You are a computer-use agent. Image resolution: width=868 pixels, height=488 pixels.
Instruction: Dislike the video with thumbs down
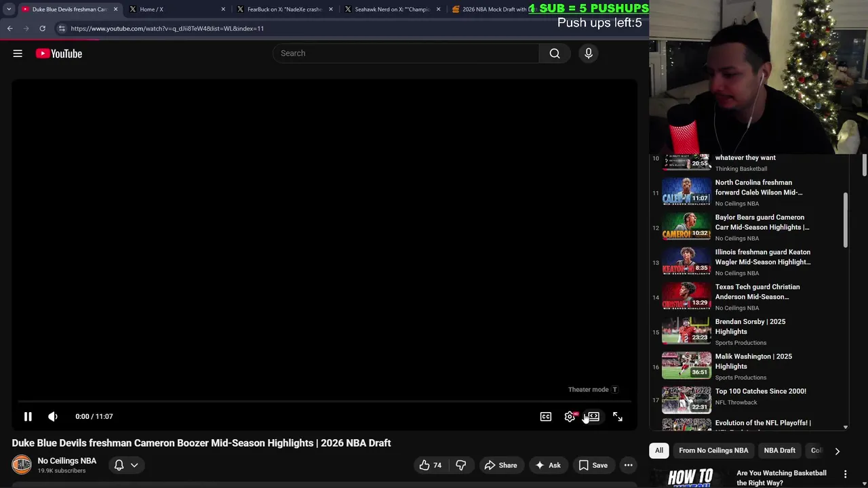[460, 465]
